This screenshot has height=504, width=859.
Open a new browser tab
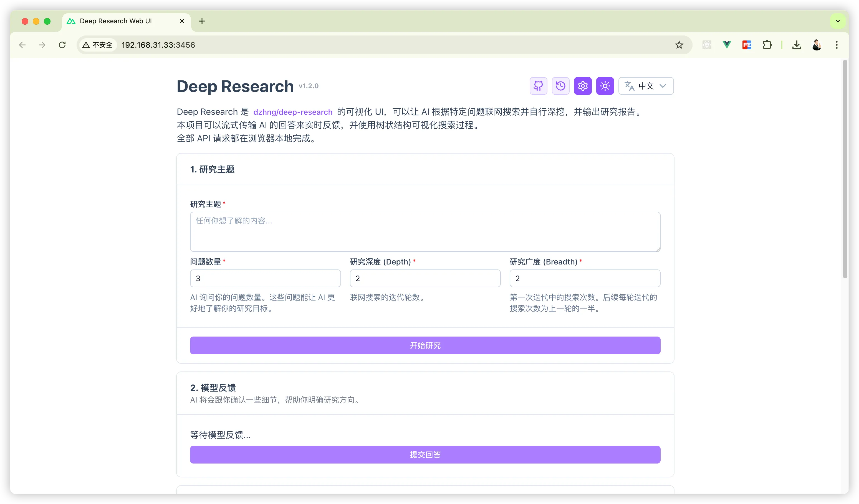point(202,21)
